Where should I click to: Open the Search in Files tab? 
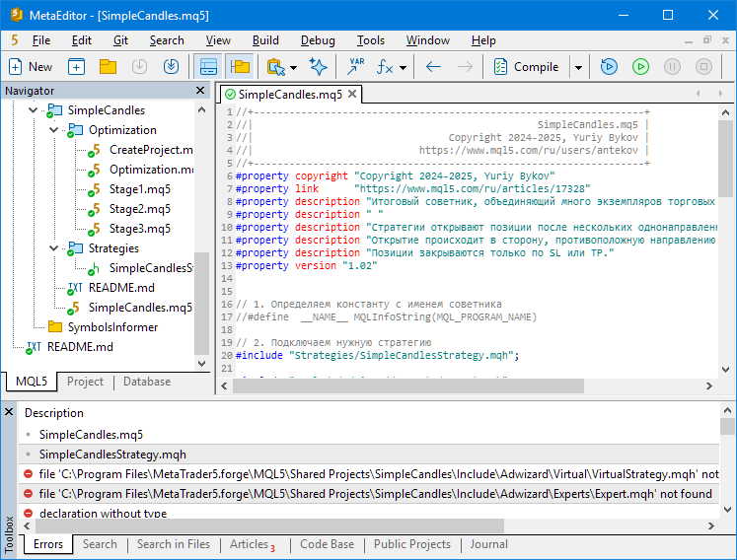pyautogui.click(x=174, y=544)
